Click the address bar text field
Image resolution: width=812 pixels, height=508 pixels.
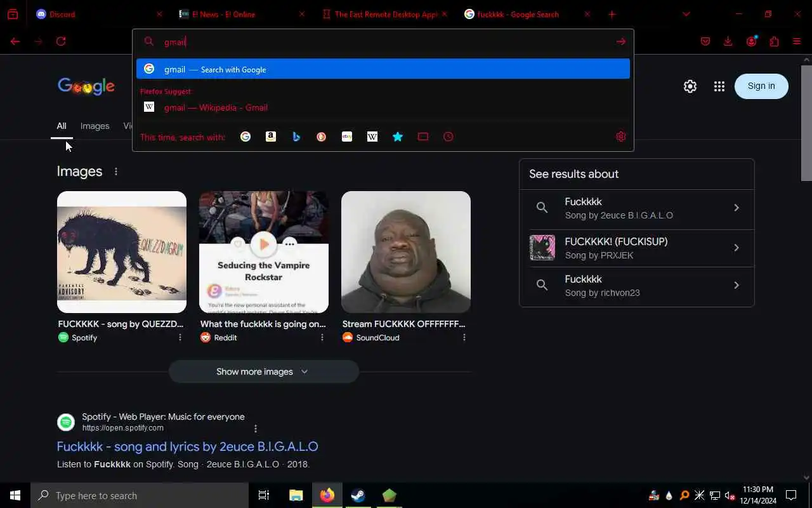[x=384, y=41]
